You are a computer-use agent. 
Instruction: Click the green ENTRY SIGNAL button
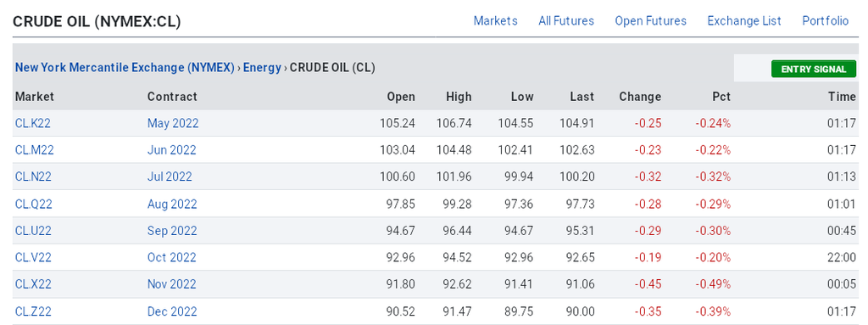pyautogui.click(x=813, y=70)
